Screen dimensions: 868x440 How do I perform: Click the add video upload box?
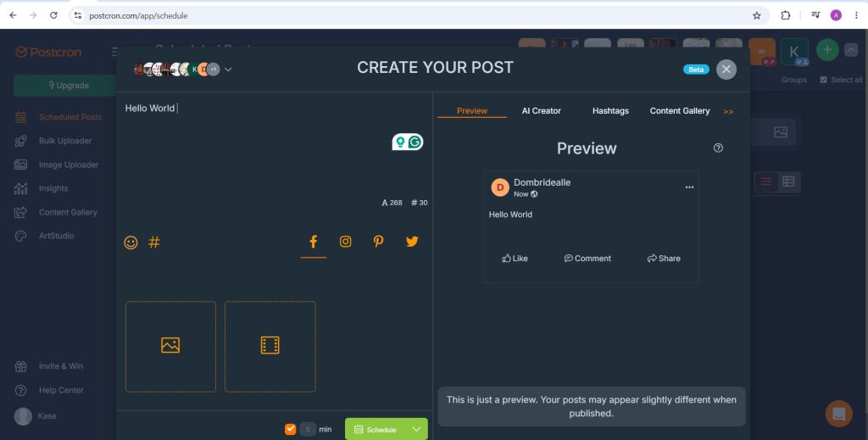pos(270,347)
